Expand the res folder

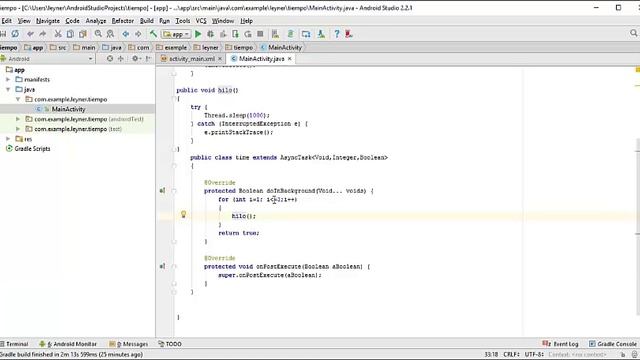tap(8, 139)
